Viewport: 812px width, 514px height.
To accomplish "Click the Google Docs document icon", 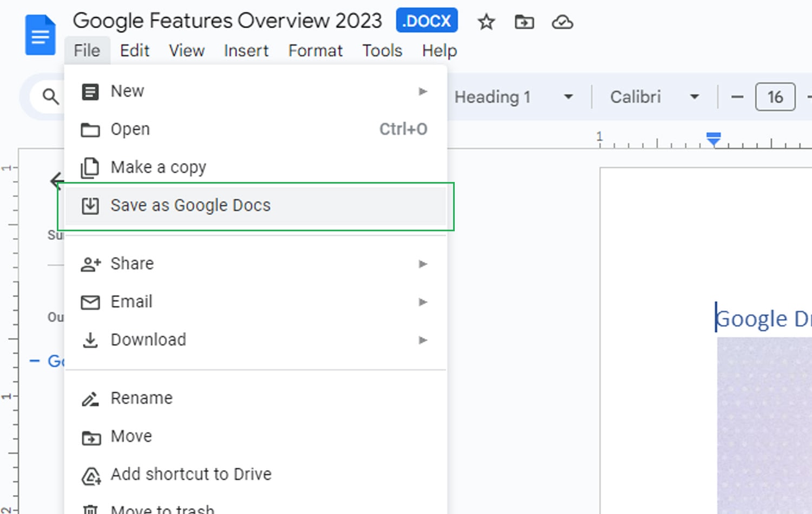I will pyautogui.click(x=40, y=34).
